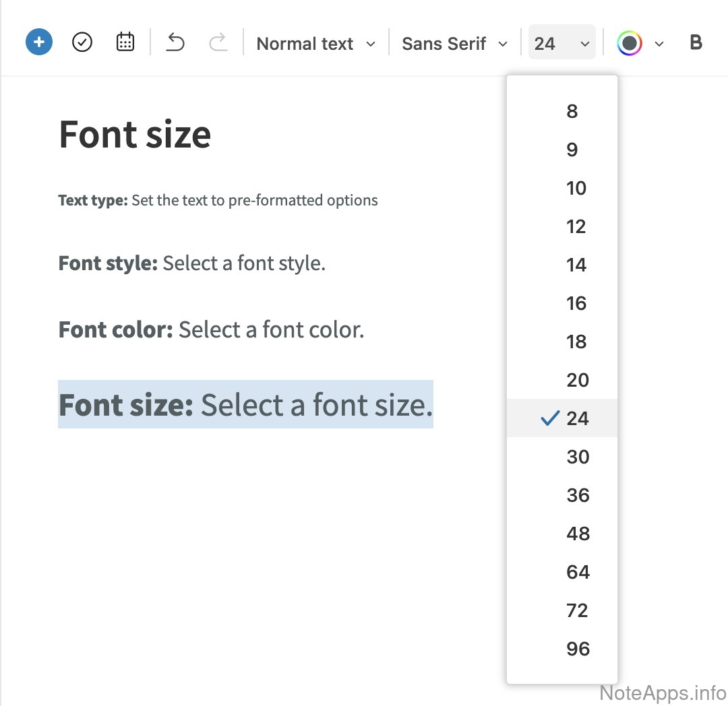
Task: Collapse the font size dropdown showing 24
Action: (x=562, y=44)
